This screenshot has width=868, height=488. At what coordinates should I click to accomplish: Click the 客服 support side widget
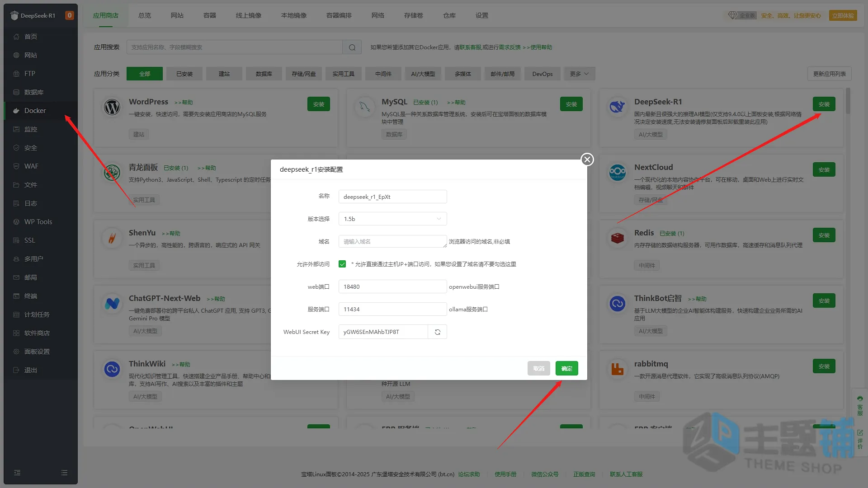pos(860,406)
